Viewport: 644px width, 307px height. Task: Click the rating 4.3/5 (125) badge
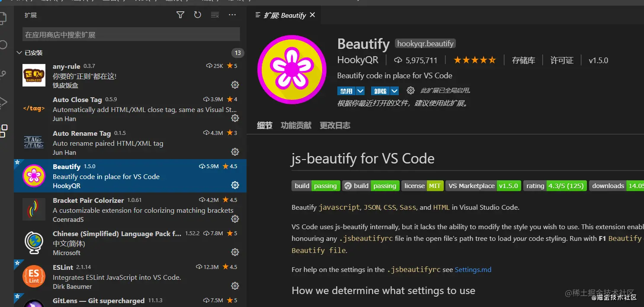click(x=555, y=185)
